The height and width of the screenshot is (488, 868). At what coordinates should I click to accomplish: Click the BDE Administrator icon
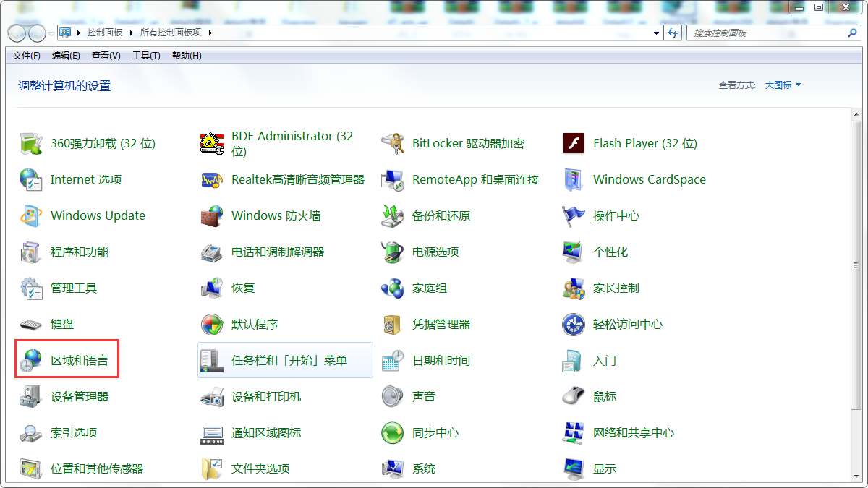(211, 143)
